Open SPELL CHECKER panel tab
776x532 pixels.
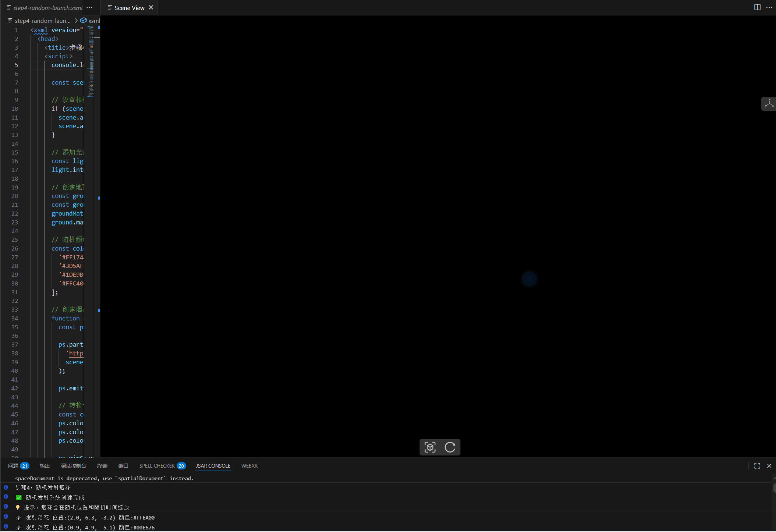click(x=157, y=466)
